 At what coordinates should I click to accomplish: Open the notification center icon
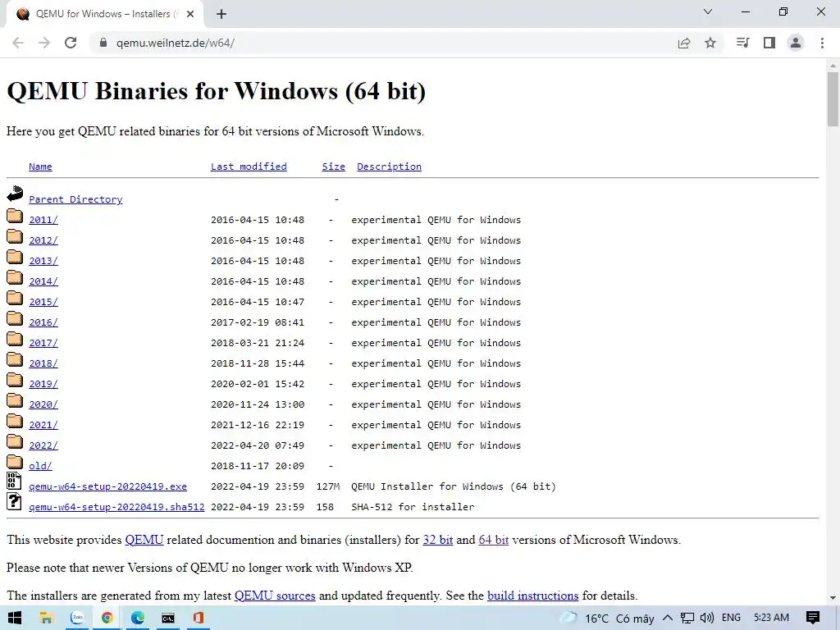[x=813, y=618]
